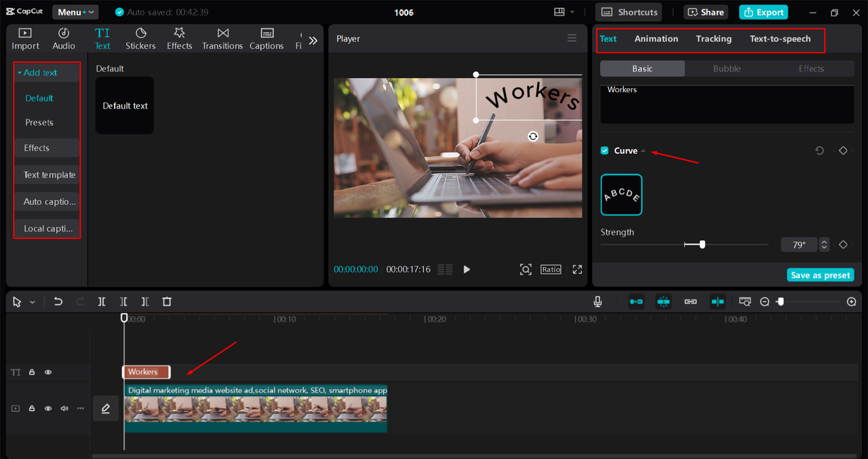This screenshot has width=868, height=459.
Task: Click the cover edit pencil button
Action: [x=106, y=408]
